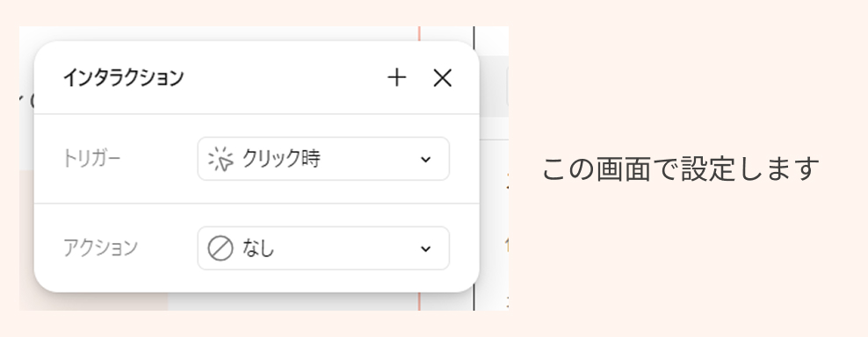Click the empty space between アクション label and its dropdown
Screen dimensions: 868x337
pos(167,248)
